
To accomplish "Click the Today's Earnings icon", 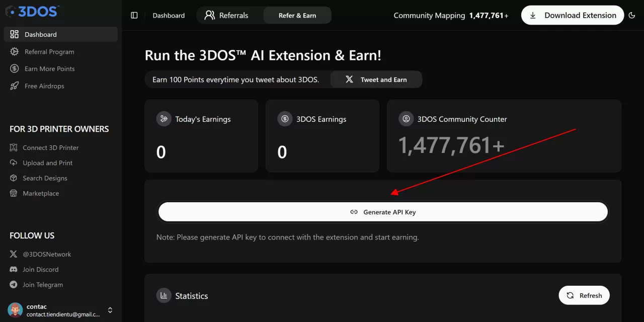I will (x=164, y=119).
